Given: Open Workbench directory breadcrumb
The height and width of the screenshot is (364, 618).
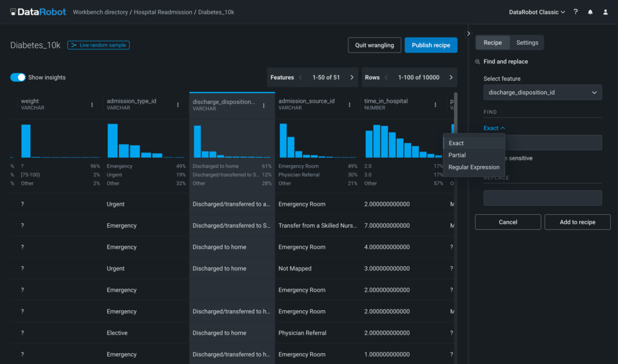Looking at the screenshot, I should 100,12.
